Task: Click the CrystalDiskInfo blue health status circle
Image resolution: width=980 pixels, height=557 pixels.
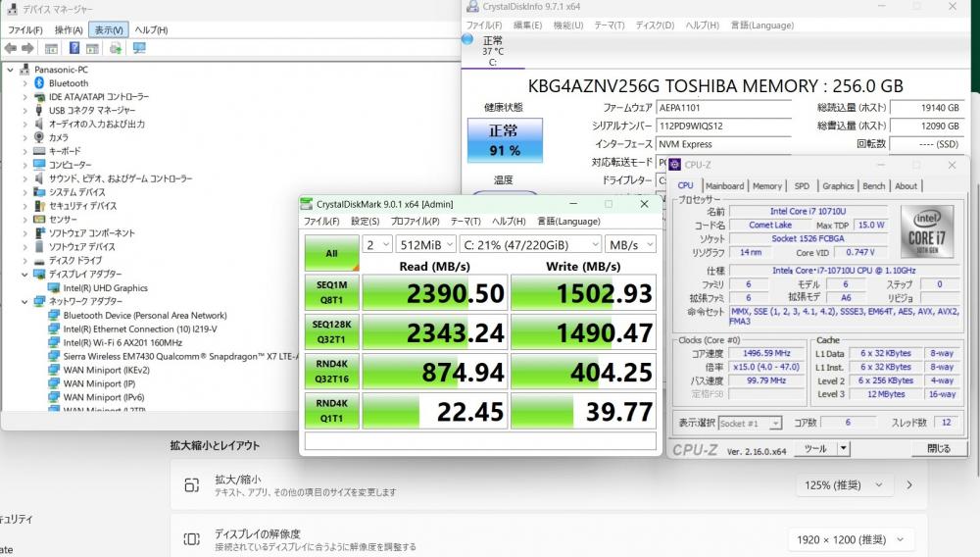Action: click(x=467, y=39)
